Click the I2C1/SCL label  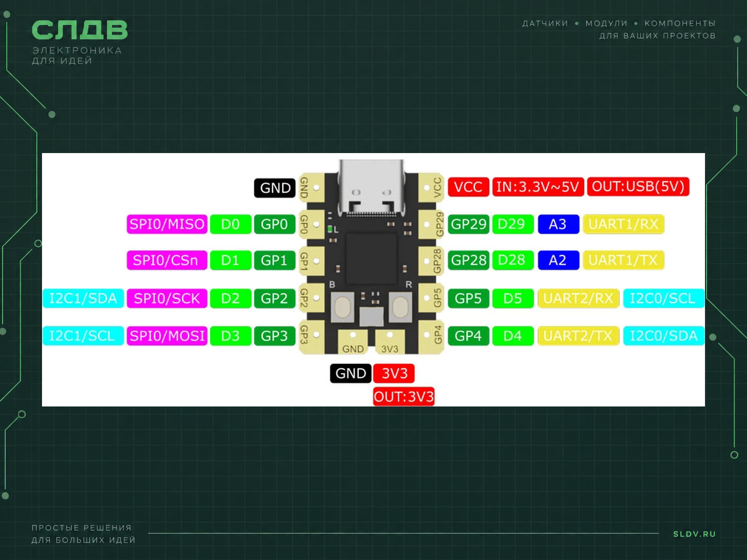[83, 336]
